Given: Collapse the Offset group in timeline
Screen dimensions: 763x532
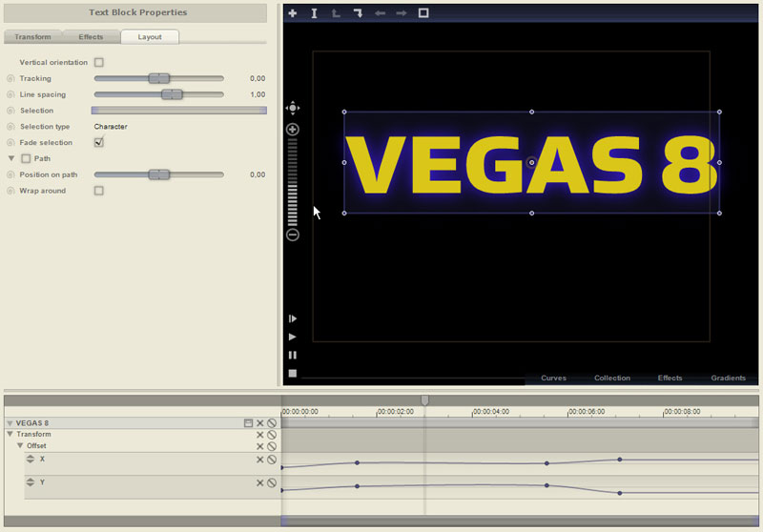Looking at the screenshot, I should pos(20,446).
